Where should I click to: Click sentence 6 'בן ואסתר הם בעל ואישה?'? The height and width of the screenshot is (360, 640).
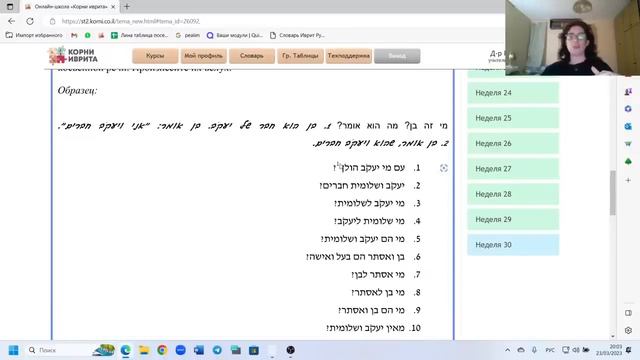click(x=355, y=257)
